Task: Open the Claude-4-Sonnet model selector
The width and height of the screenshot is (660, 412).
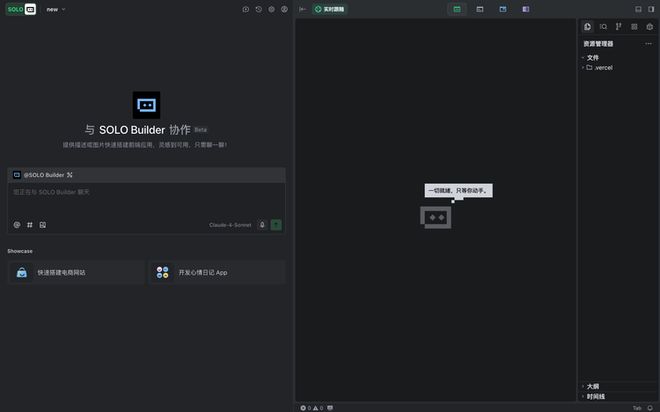Action: (x=230, y=225)
